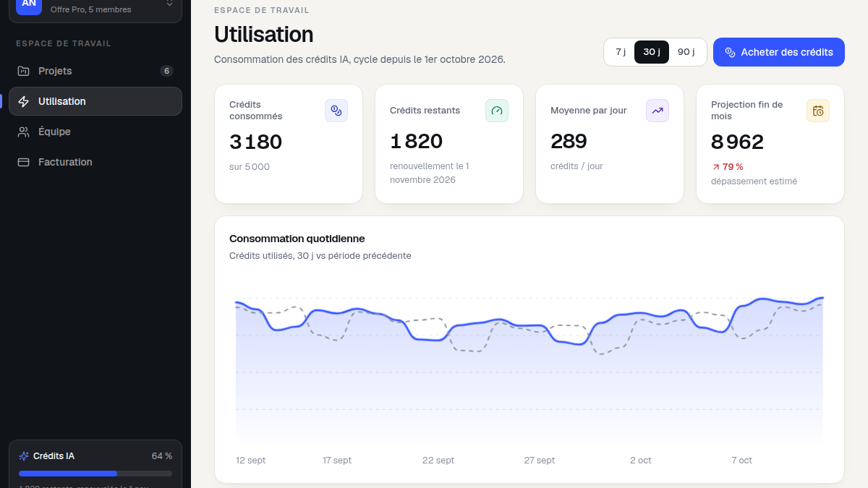Click the card icon next to Facturation
Screen dimensions: 868x488
[x=24, y=162]
